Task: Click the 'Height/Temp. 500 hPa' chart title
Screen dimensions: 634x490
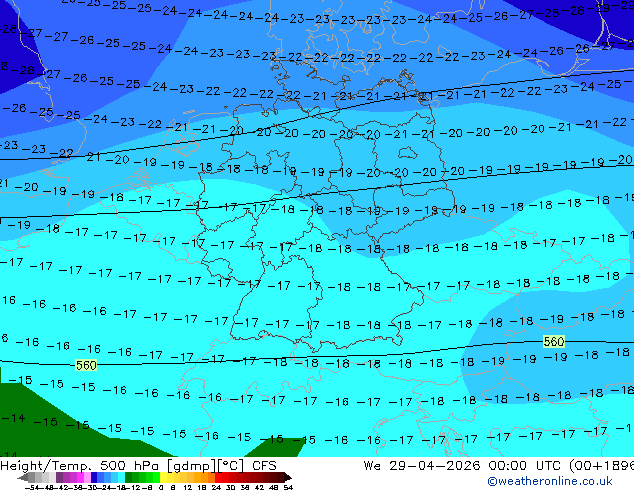Action: pos(81,466)
